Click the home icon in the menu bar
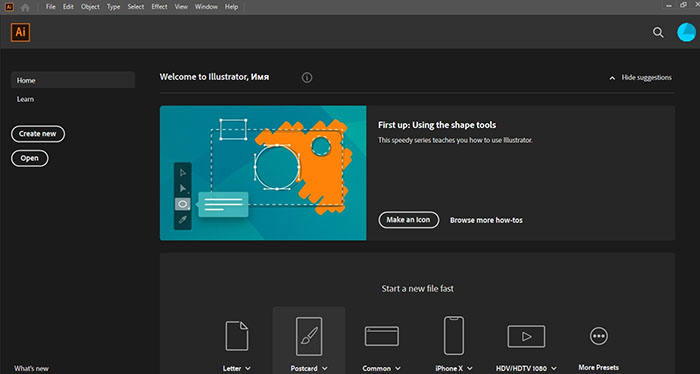Image resolution: width=700 pixels, height=374 pixels. (x=25, y=7)
